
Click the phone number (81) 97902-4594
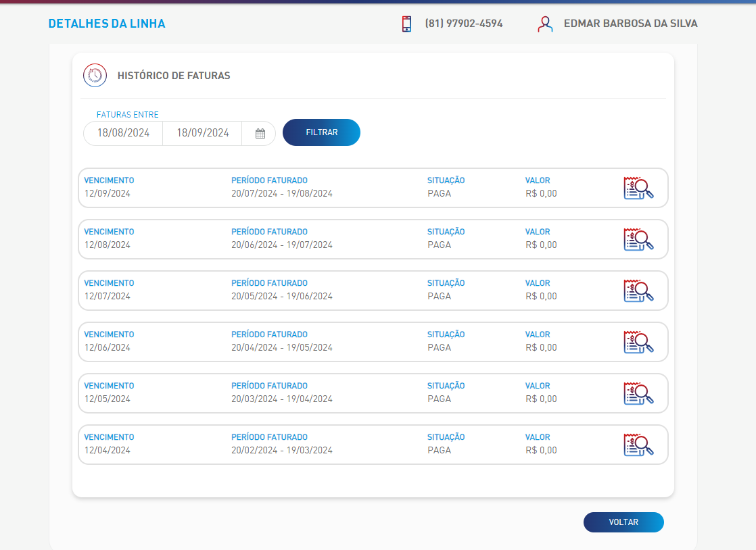[464, 24]
